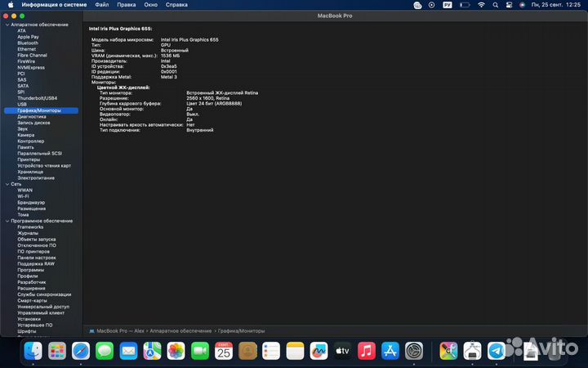Screen dimensions: 588x368
Task: Select Брандмауэр in the sidebar
Action: [31, 203]
